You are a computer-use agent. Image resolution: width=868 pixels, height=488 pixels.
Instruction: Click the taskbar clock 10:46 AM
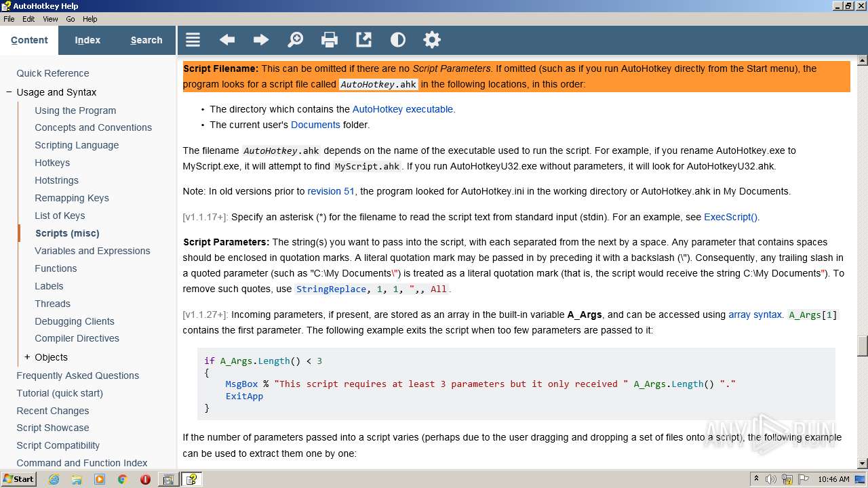point(833,479)
